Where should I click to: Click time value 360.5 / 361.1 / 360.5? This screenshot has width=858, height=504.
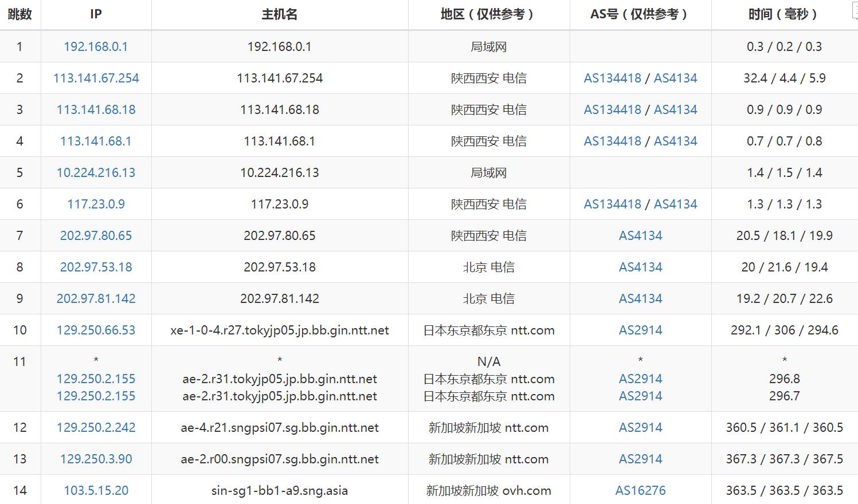tap(784, 428)
